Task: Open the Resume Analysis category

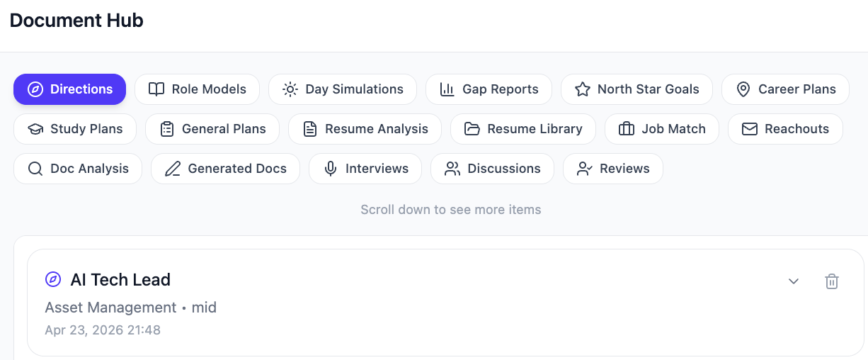Action: click(365, 129)
